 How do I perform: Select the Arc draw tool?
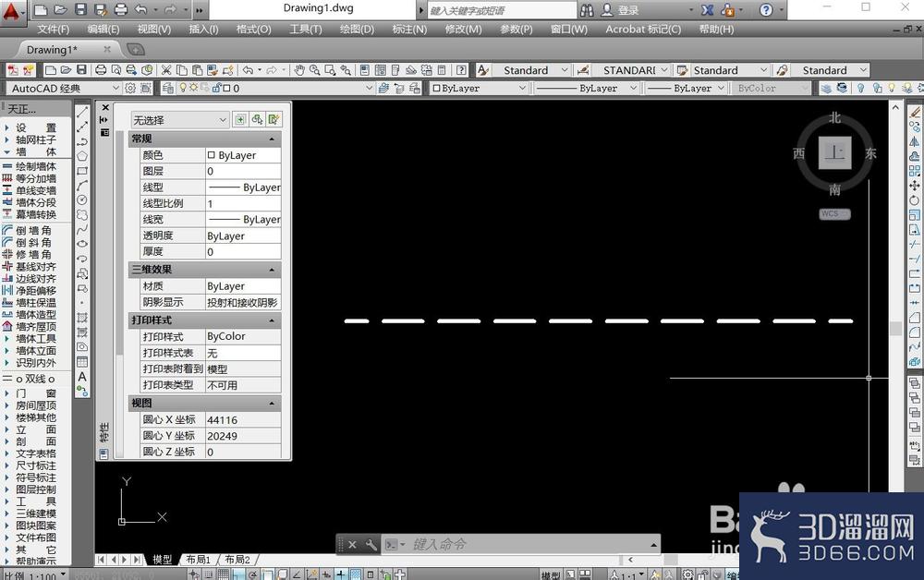82,186
